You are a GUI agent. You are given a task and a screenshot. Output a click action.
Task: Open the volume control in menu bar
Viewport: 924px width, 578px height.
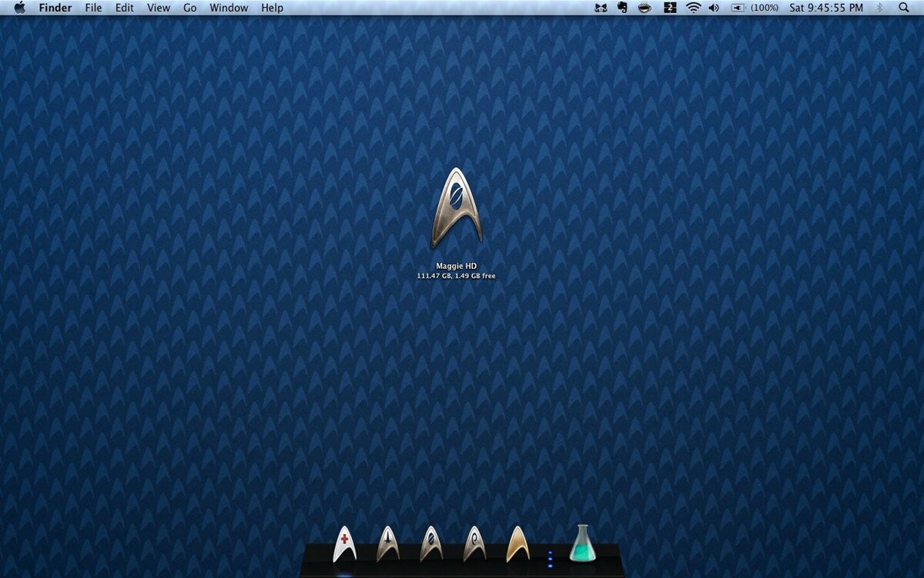(x=714, y=8)
